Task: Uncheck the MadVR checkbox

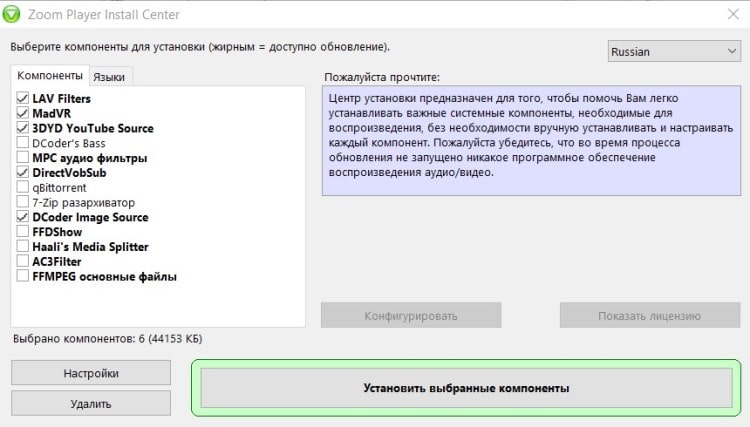Action: (22, 113)
